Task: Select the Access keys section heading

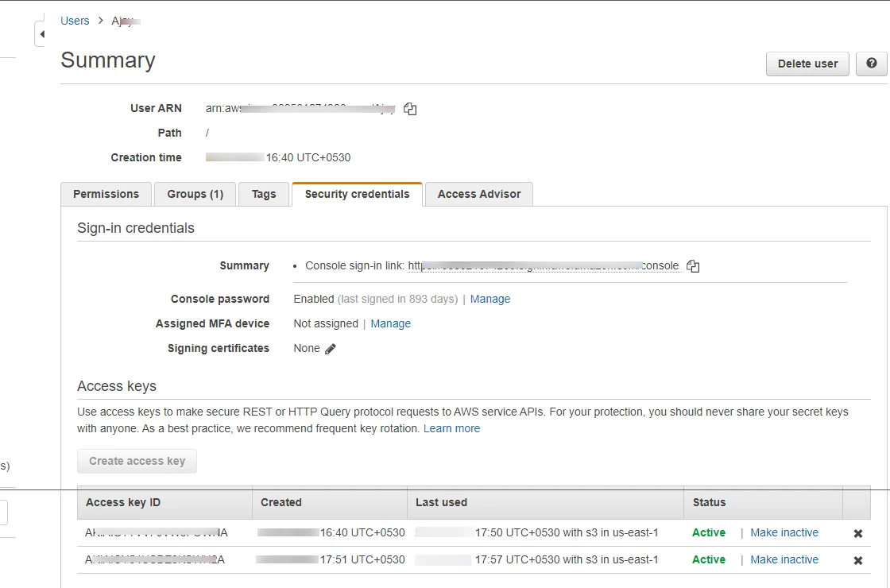Action: coord(116,386)
